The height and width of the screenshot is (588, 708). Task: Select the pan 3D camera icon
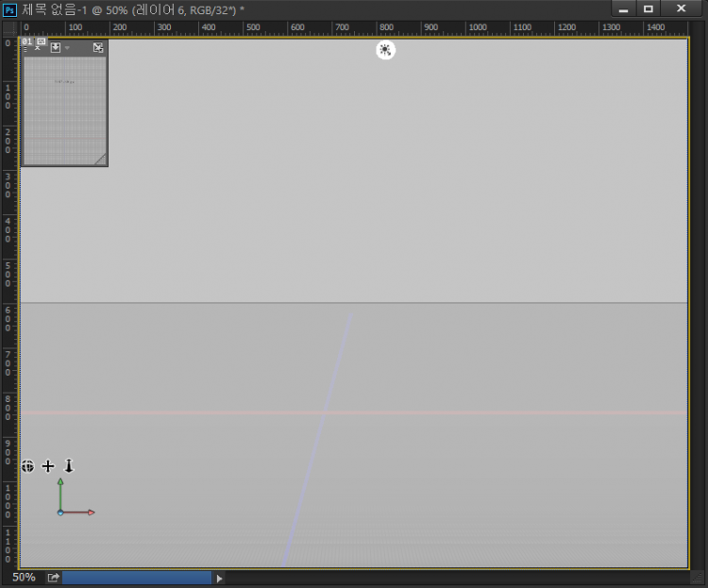48,465
